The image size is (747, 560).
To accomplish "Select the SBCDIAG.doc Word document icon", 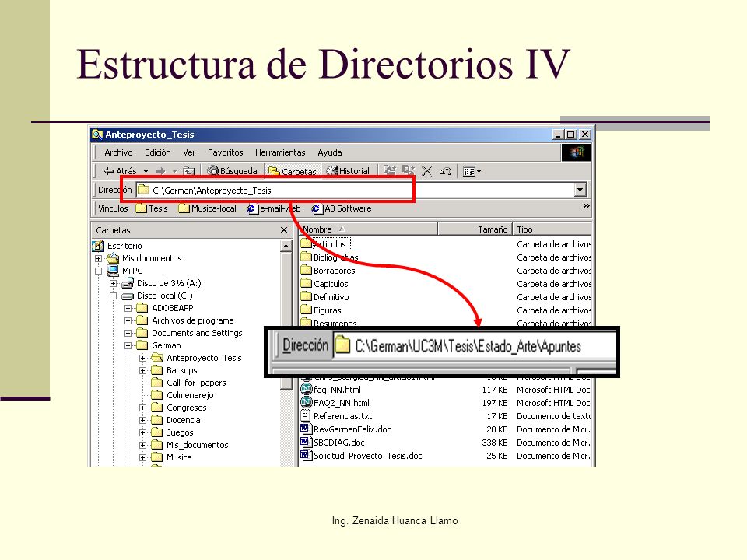I will [x=306, y=443].
